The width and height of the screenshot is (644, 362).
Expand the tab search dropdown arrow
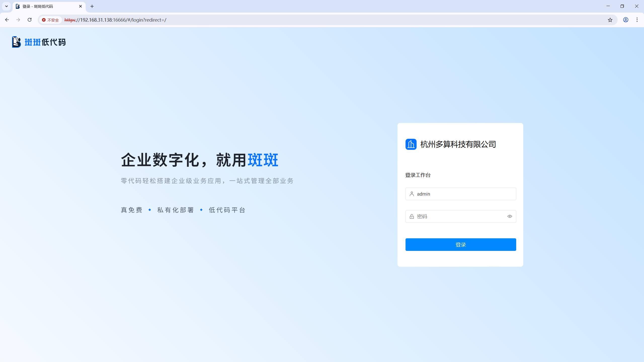(x=7, y=6)
